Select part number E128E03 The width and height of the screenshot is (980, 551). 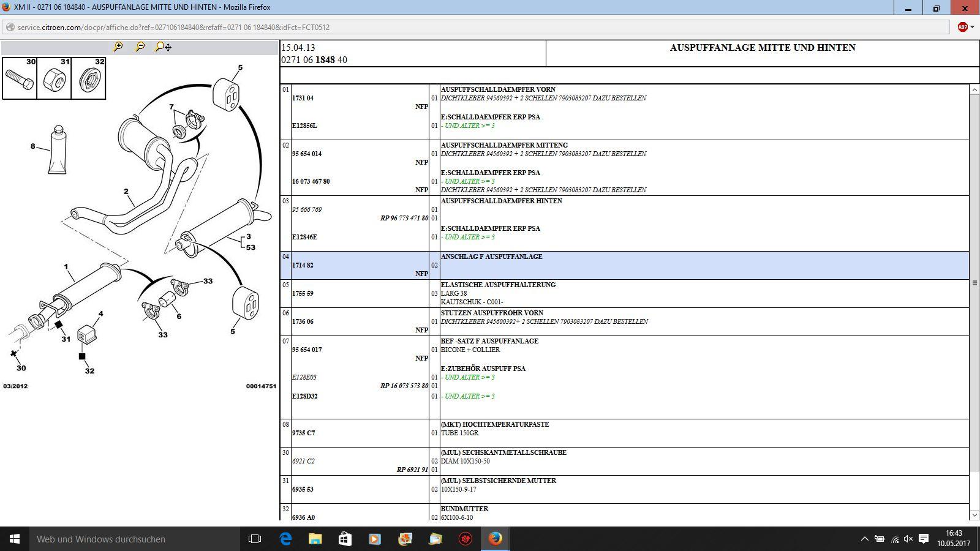click(304, 377)
